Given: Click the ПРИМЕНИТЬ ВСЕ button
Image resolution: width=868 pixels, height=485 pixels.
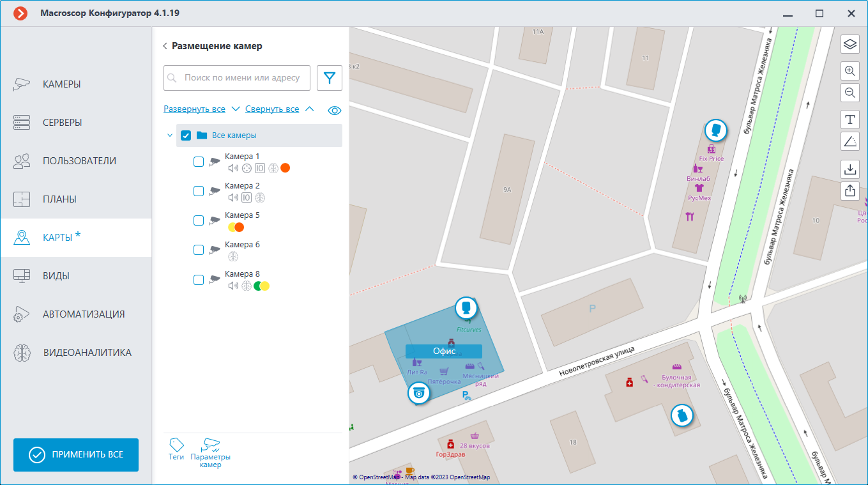Looking at the screenshot, I should tap(76, 455).
